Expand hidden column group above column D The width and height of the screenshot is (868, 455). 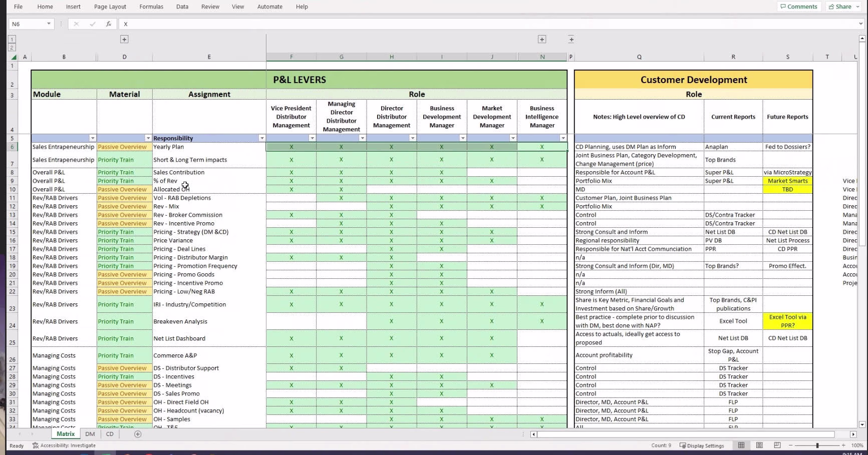[x=124, y=39]
